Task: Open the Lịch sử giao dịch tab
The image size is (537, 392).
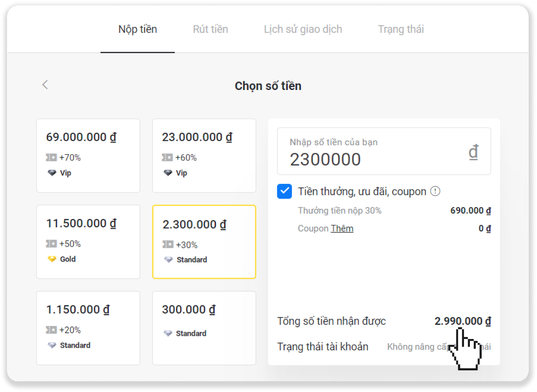Action: point(303,29)
